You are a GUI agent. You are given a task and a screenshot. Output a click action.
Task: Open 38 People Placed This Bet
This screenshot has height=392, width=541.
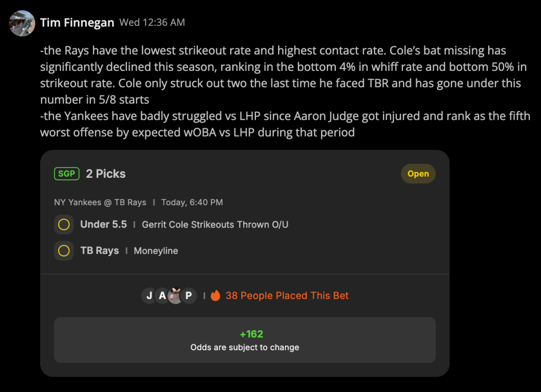click(x=287, y=296)
